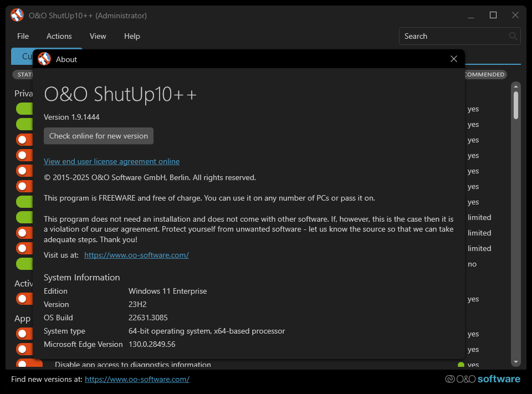Open View end user license agreement online
The height and width of the screenshot is (394, 532).
pos(111,162)
